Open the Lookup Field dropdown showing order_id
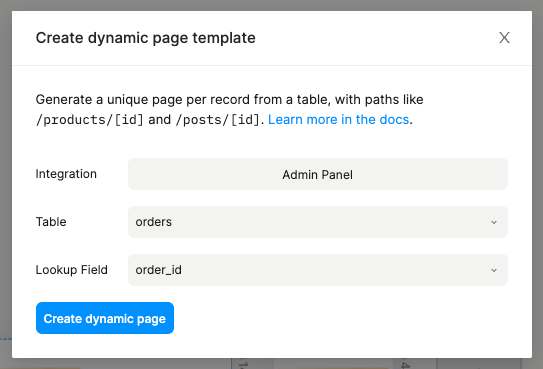The width and height of the screenshot is (543, 369). click(x=318, y=270)
